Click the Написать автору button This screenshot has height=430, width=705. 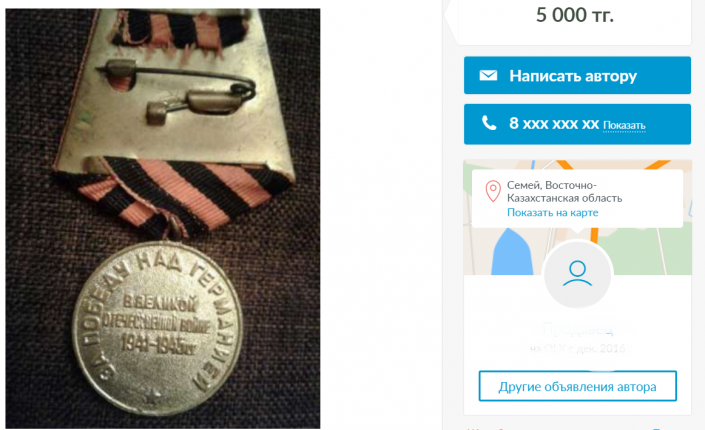(577, 75)
